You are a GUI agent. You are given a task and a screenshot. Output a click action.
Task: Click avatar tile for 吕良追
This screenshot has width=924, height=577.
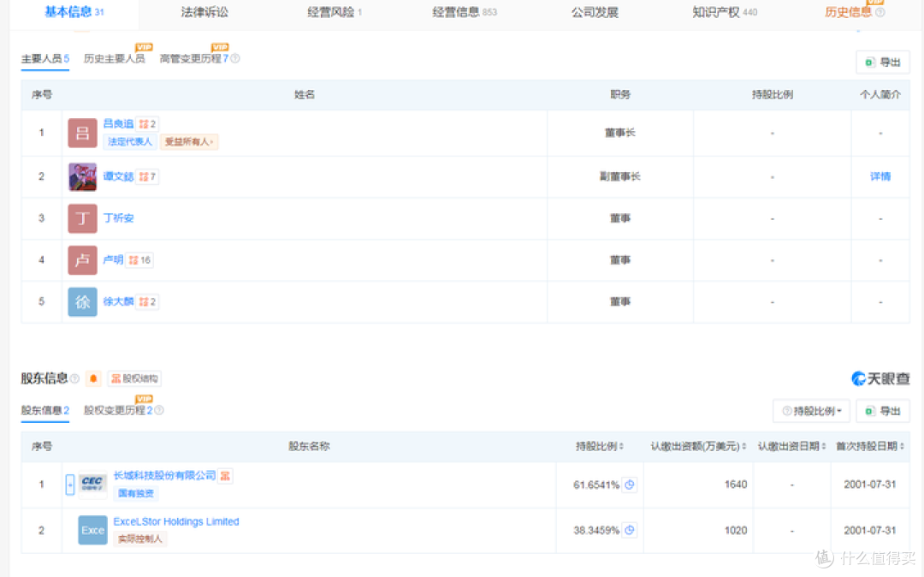(82, 133)
